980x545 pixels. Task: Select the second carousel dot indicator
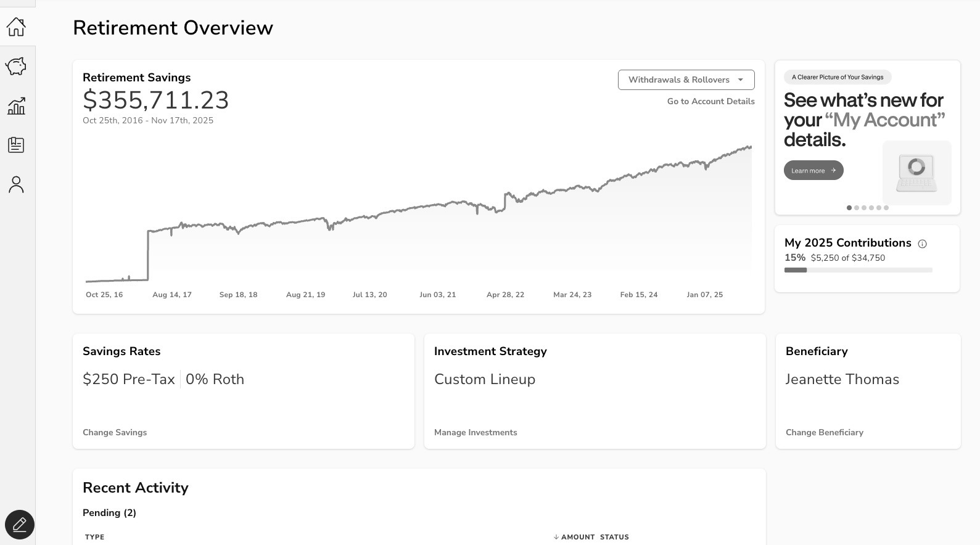pos(857,208)
